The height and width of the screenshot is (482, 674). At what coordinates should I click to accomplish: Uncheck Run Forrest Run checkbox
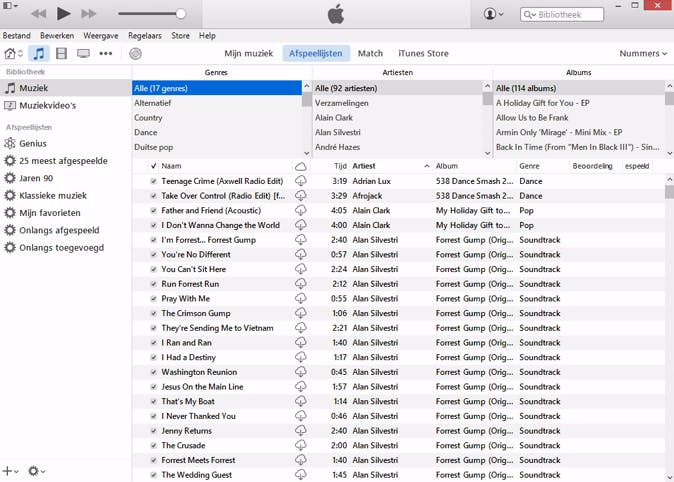pos(153,284)
